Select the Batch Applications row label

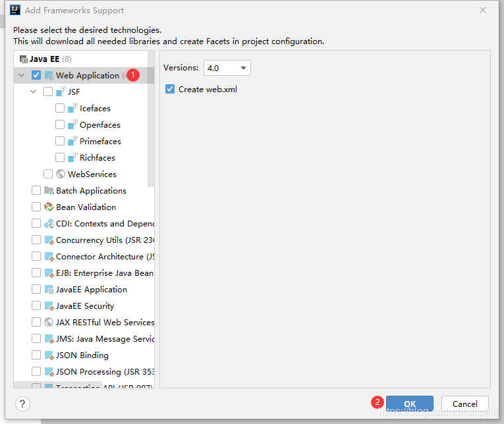[x=92, y=191]
